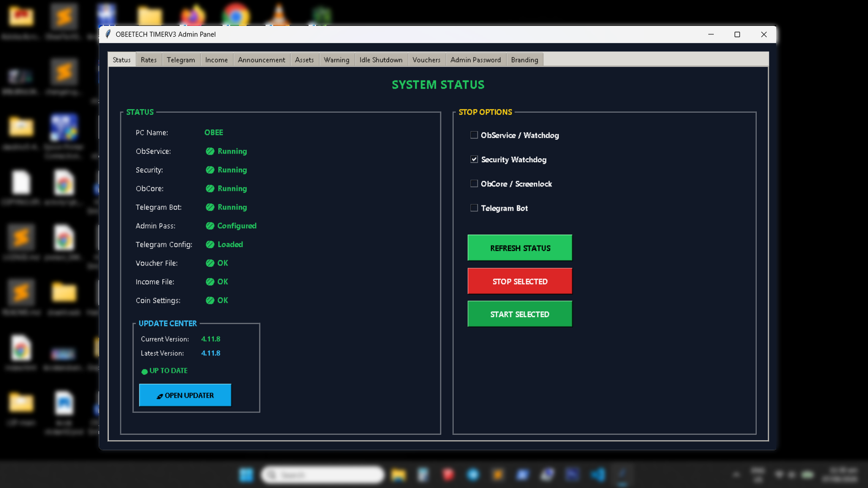
Task: Open the Warning tab
Action: pyautogui.click(x=336, y=60)
